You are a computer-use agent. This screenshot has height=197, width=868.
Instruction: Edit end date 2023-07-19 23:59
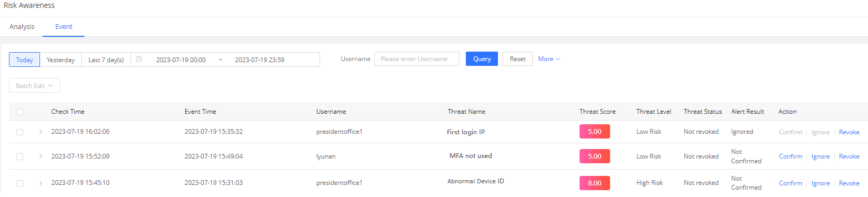(260, 60)
